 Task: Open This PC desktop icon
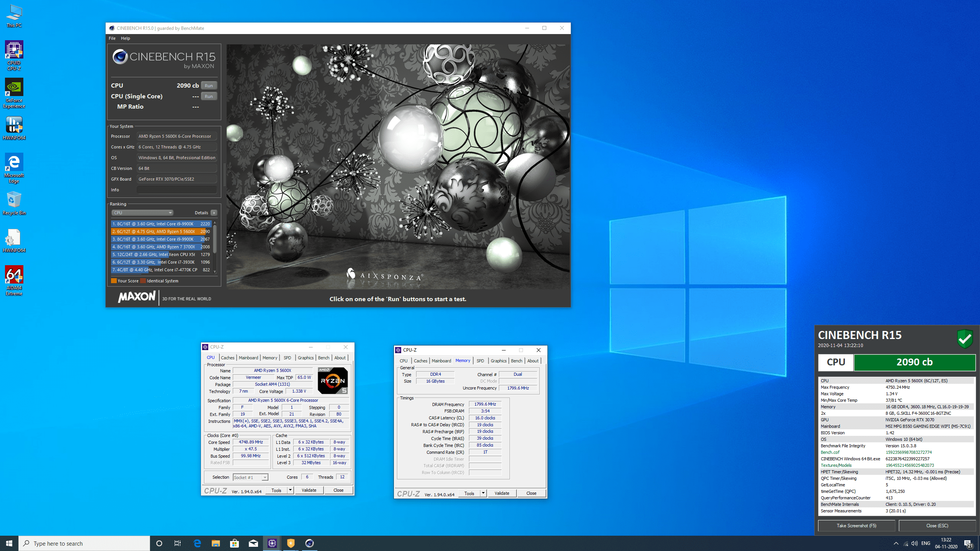pos(14,16)
